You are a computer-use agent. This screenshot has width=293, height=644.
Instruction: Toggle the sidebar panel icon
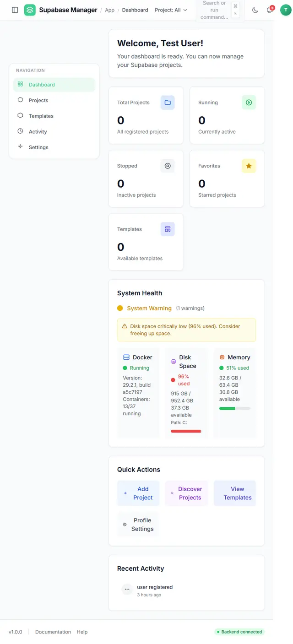point(15,10)
